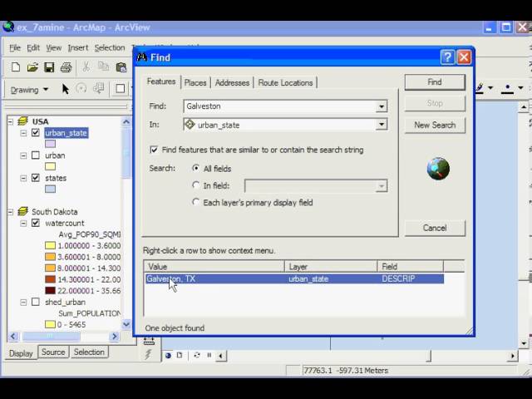This screenshot has height=399, width=532.
Task: Save the map with the floppy disk icon
Action: [49, 67]
